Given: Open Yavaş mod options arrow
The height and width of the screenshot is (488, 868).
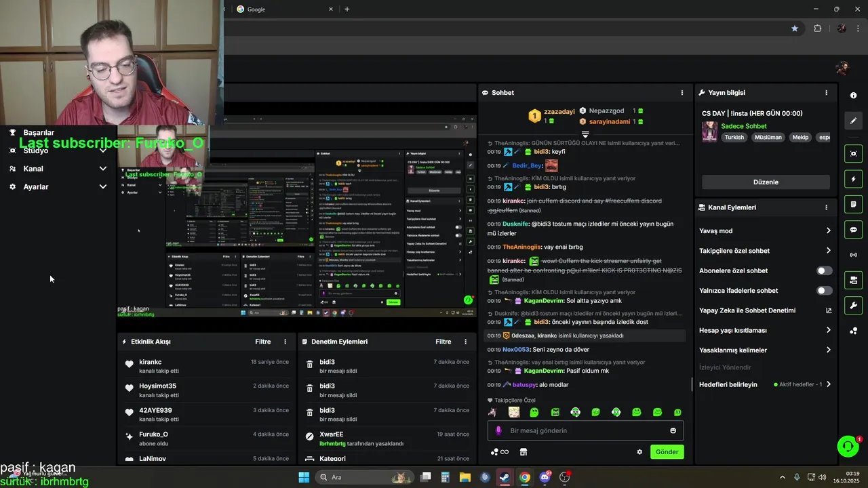Looking at the screenshot, I should point(828,231).
